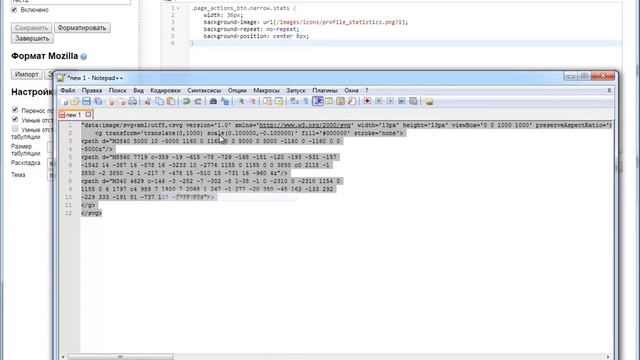Click the X at right end of Notepad++ menu bar
The height and width of the screenshot is (360, 640).
(609, 90)
